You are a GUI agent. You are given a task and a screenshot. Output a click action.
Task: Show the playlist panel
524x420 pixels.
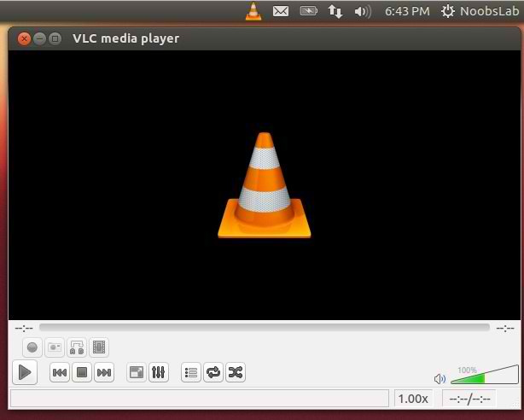[x=191, y=372]
